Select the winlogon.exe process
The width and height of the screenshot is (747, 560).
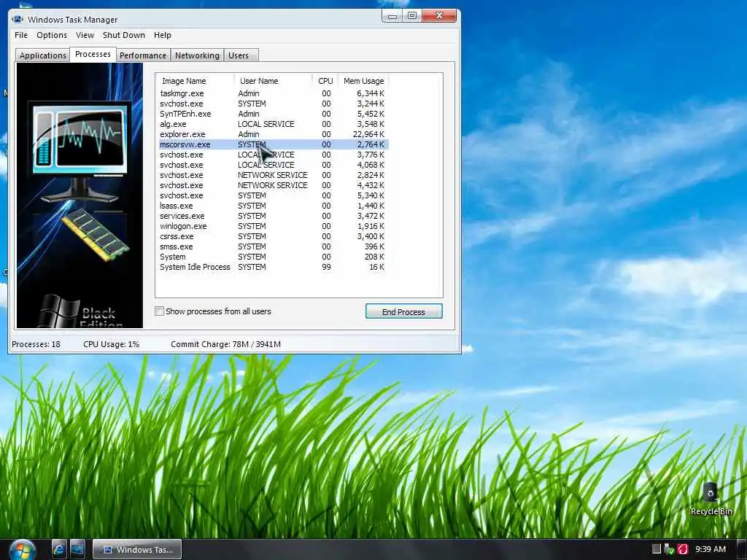[x=274, y=226]
